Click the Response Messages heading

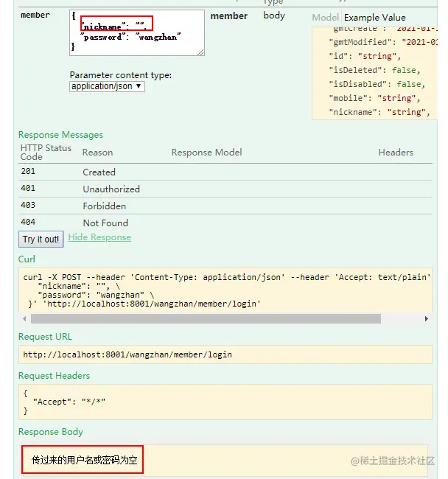(60, 134)
